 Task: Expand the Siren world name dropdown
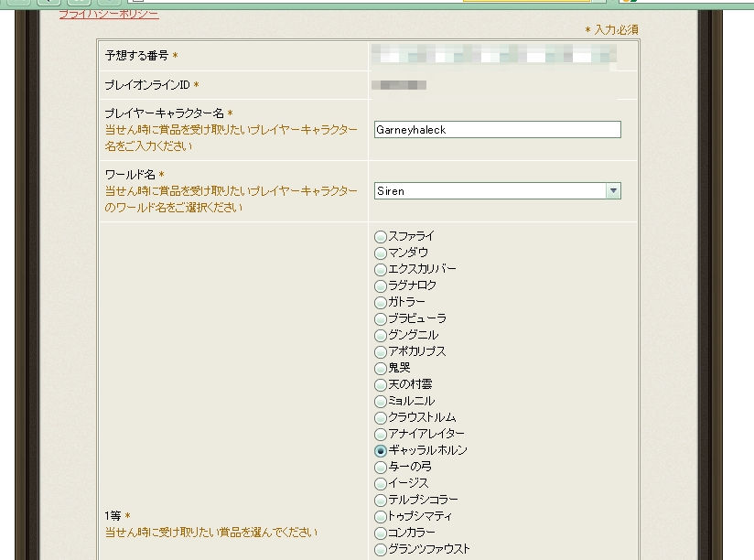click(613, 191)
